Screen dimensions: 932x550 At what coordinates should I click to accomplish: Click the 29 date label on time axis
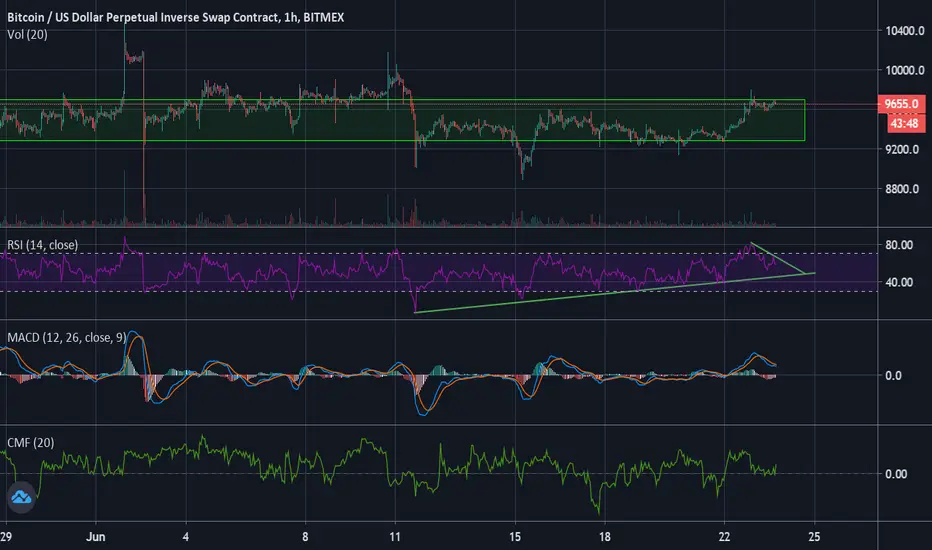[x=6, y=537]
